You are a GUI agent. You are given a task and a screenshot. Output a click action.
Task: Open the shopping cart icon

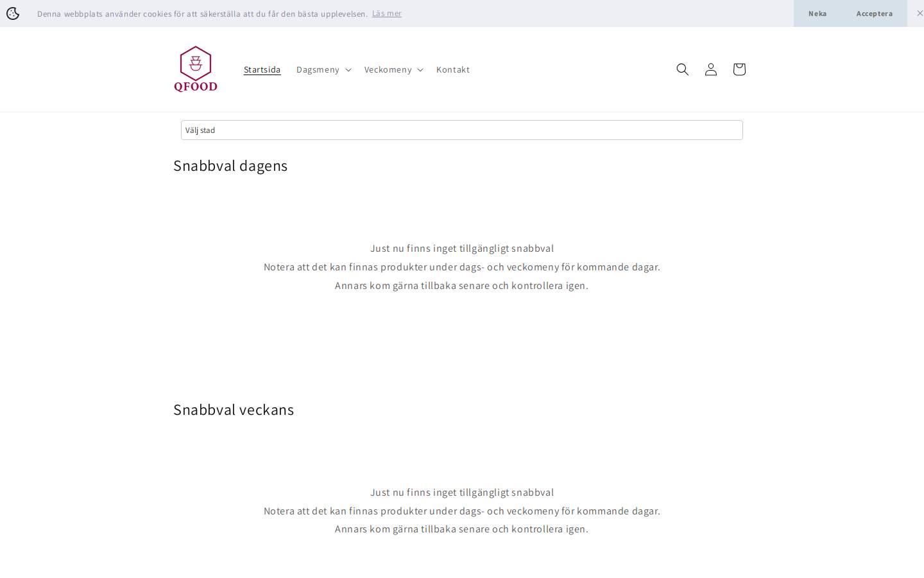[x=739, y=69]
